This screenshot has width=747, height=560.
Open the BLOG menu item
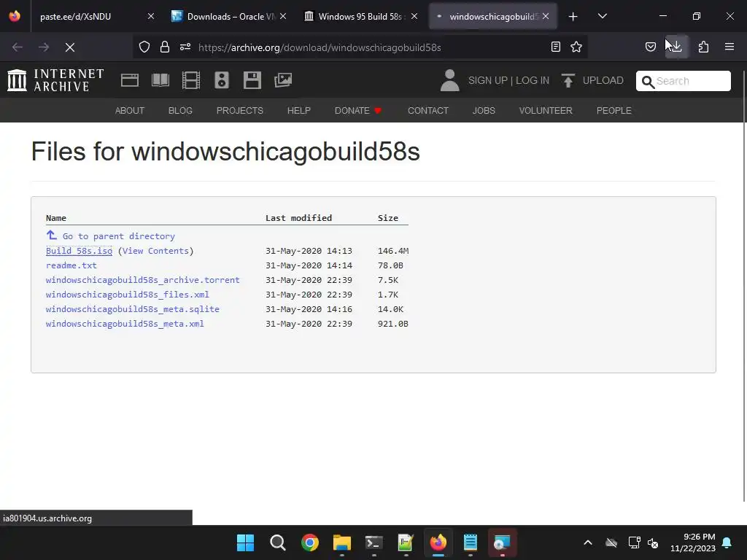tap(180, 111)
